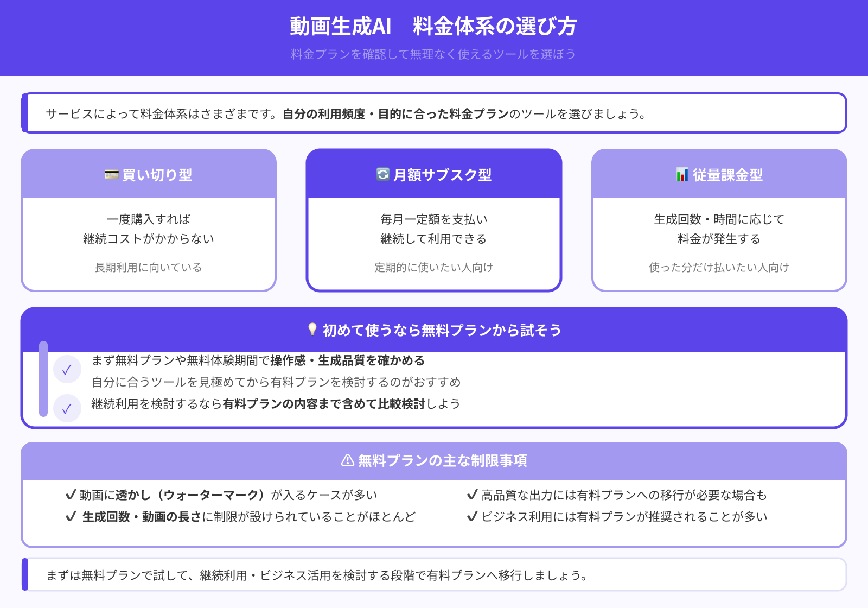Screen dimensions: 868x608
Task: Click the first round checkmark icon for 操作感・生成品質
Action: click(67, 370)
